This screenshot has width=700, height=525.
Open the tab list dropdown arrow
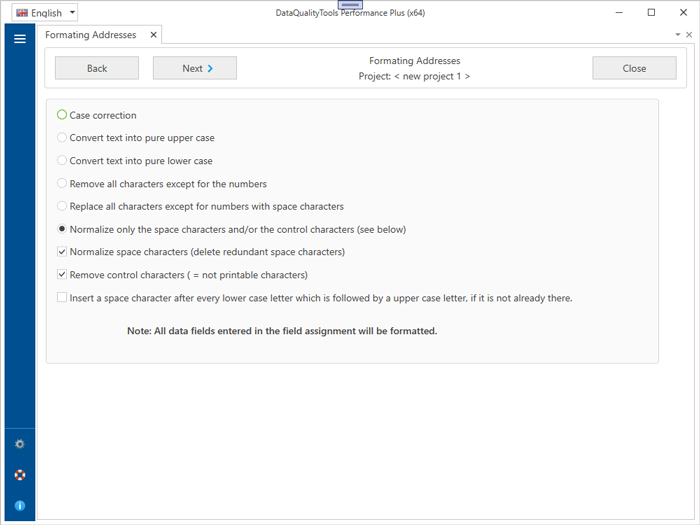(678, 35)
